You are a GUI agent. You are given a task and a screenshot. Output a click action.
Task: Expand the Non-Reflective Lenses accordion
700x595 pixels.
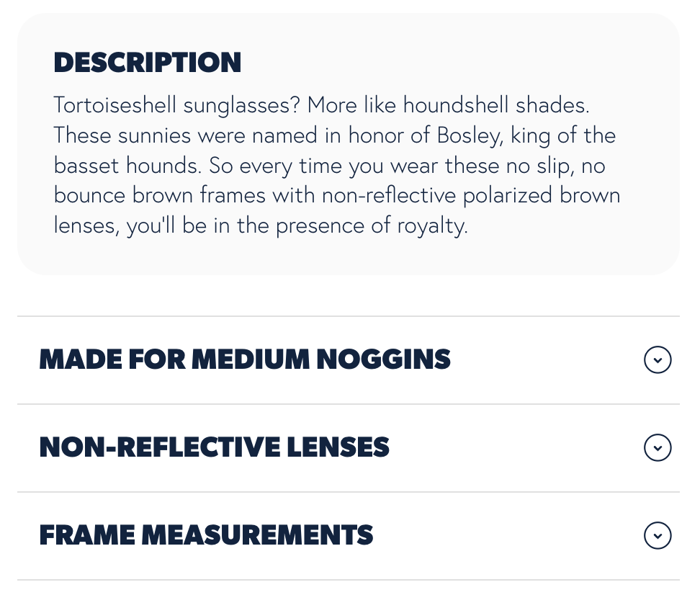(349, 447)
